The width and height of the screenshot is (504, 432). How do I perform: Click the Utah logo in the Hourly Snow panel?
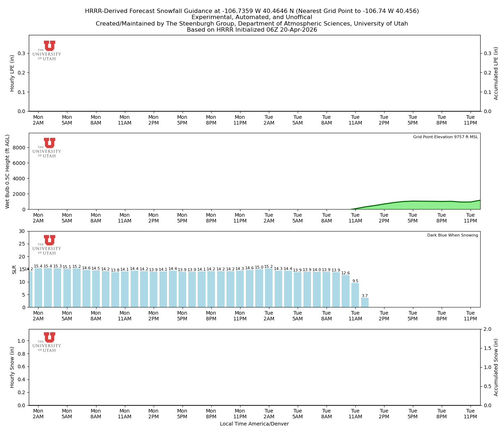point(47,342)
